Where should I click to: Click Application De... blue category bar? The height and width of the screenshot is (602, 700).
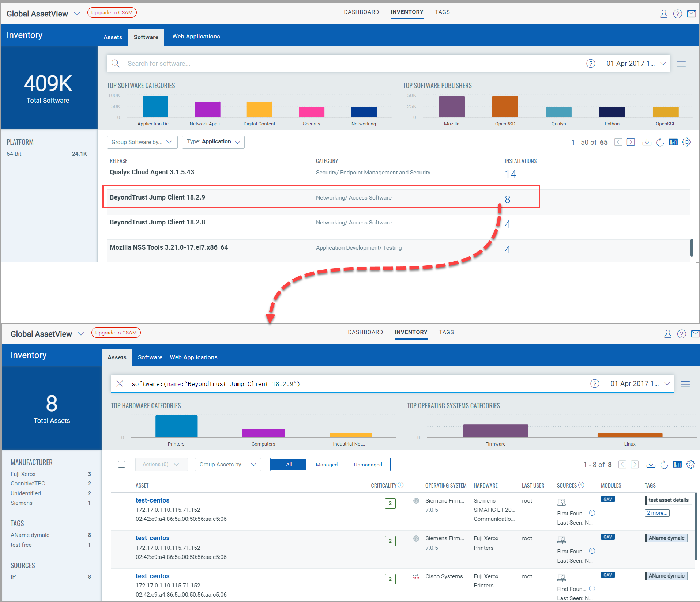tap(155, 107)
